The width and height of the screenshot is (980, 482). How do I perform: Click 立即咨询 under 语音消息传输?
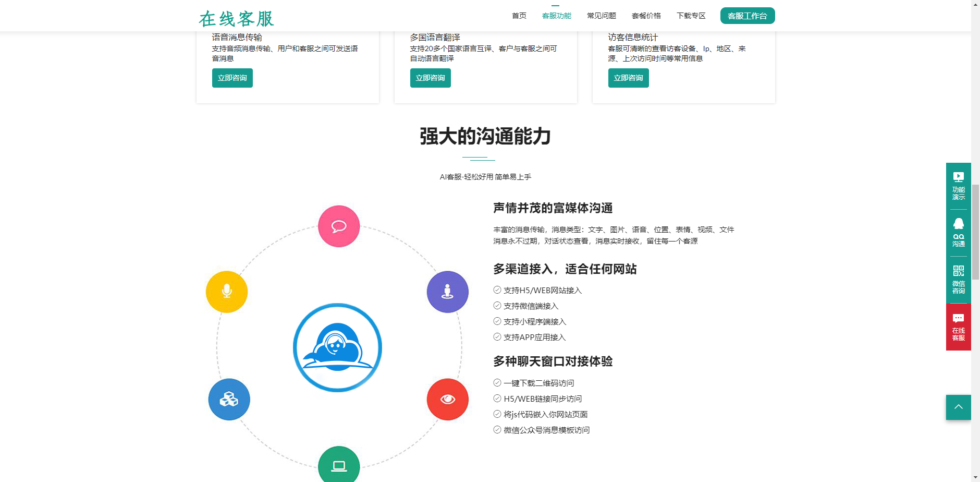click(232, 78)
